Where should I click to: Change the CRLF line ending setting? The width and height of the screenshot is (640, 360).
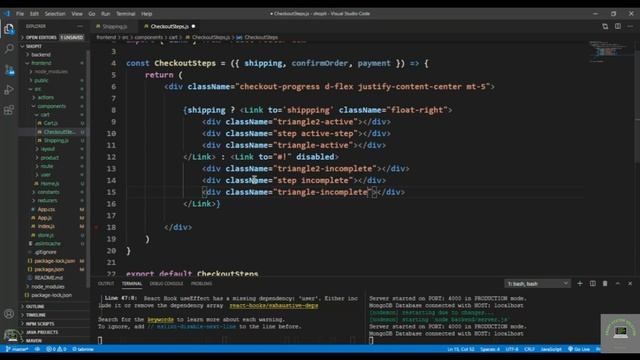coord(529,349)
